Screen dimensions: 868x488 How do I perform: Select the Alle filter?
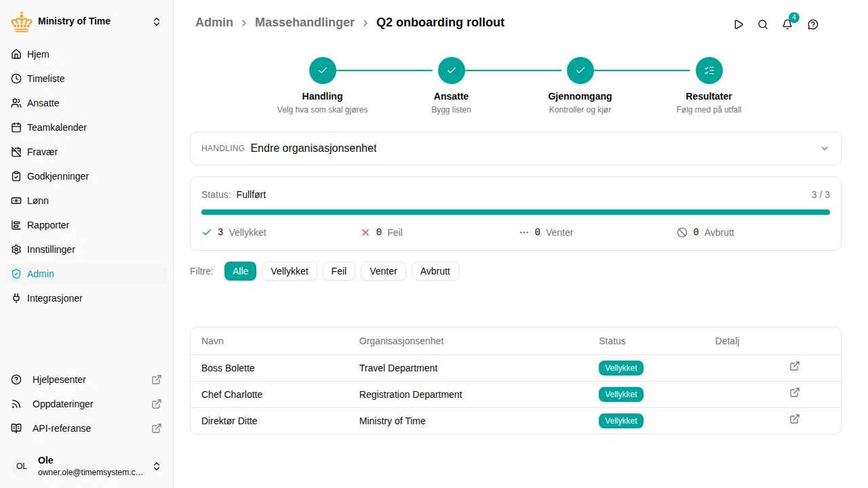[x=240, y=271]
